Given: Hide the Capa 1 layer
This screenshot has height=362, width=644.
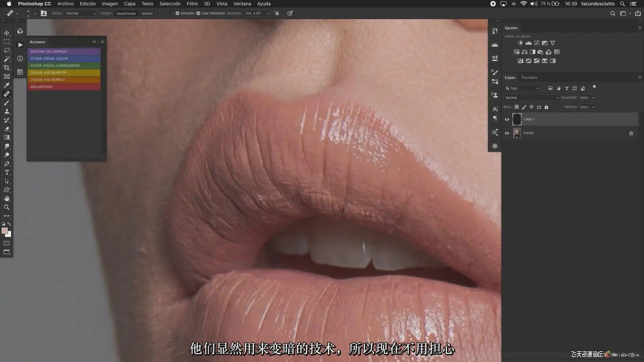Looking at the screenshot, I should click(507, 119).
